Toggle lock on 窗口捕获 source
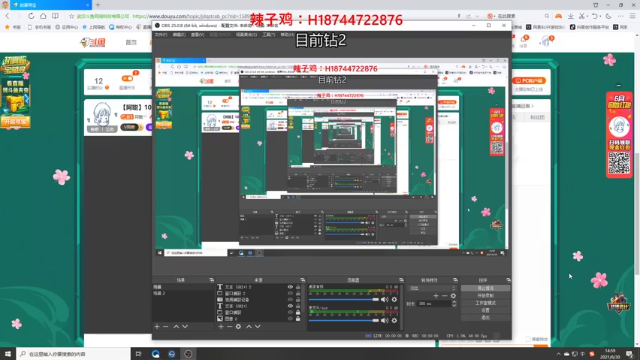This screenshot has width=640, height=360. [298, 312]
